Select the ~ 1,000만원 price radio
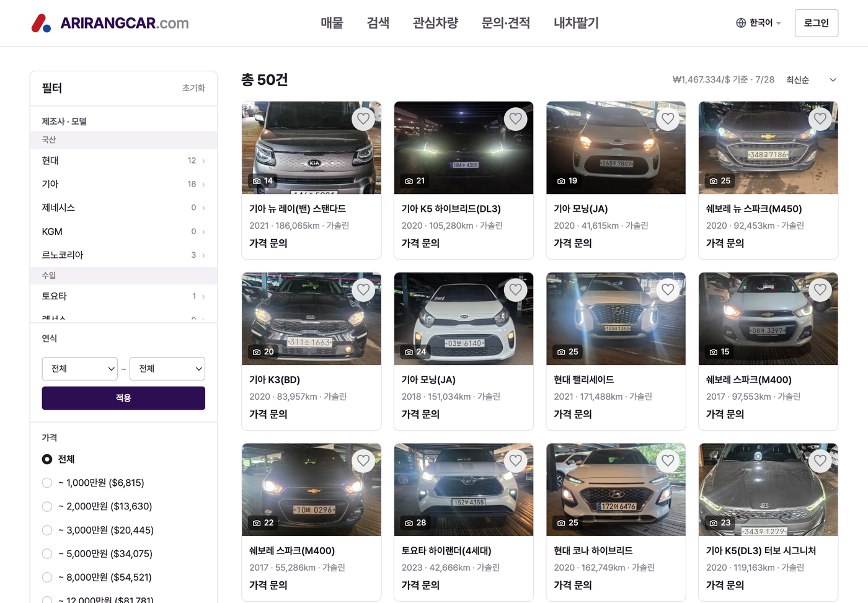The image size is (868, 603). pyautogui.click(x=47, y=483)
